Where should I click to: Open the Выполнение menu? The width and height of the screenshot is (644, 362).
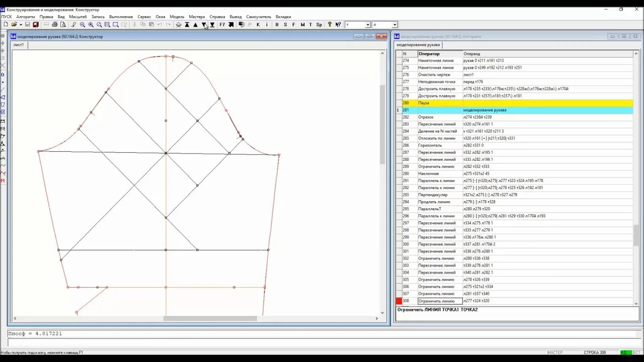click(121, 17)
